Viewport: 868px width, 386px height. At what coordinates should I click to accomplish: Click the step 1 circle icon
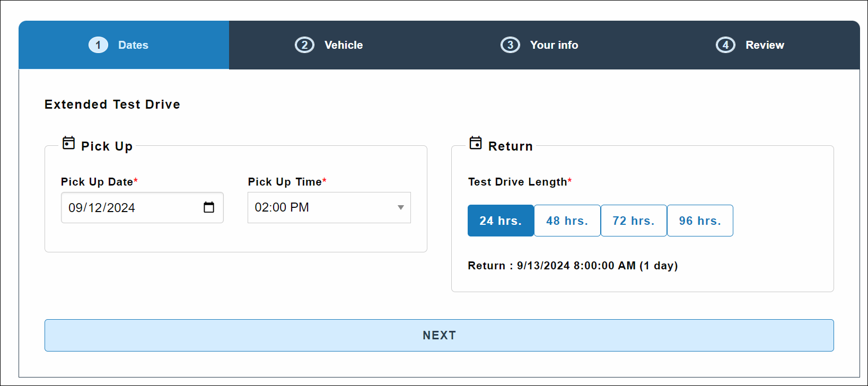pyautogui.click(x=98, y=45)
